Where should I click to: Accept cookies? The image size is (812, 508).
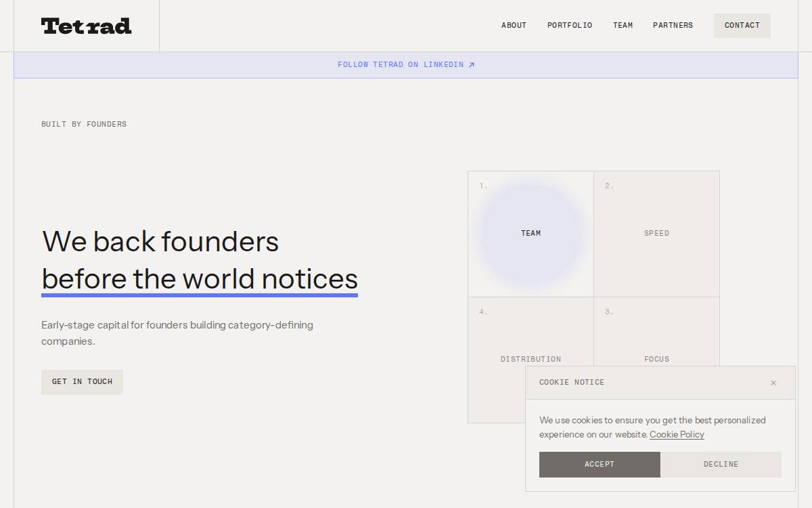600,465
